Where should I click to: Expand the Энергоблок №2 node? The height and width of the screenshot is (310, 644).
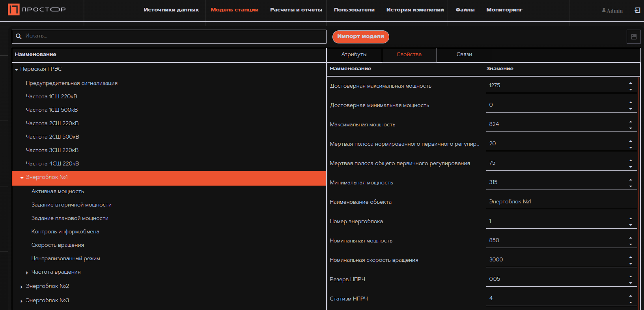pyautogui.click(x=22, y=287)
